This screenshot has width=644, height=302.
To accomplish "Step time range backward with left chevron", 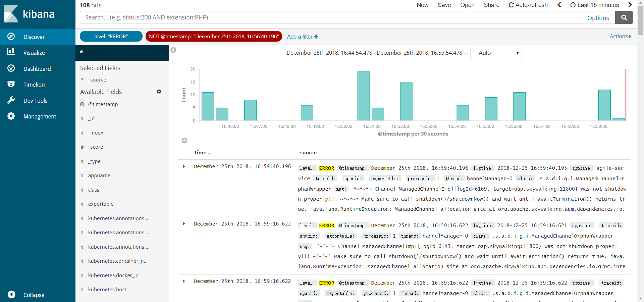I will 559,5.
